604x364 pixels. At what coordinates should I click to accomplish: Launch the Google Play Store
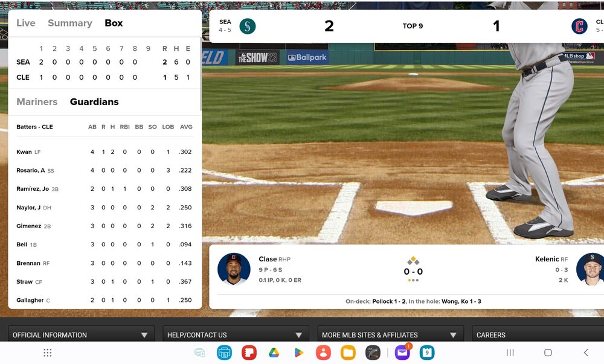tap(298, 353)
